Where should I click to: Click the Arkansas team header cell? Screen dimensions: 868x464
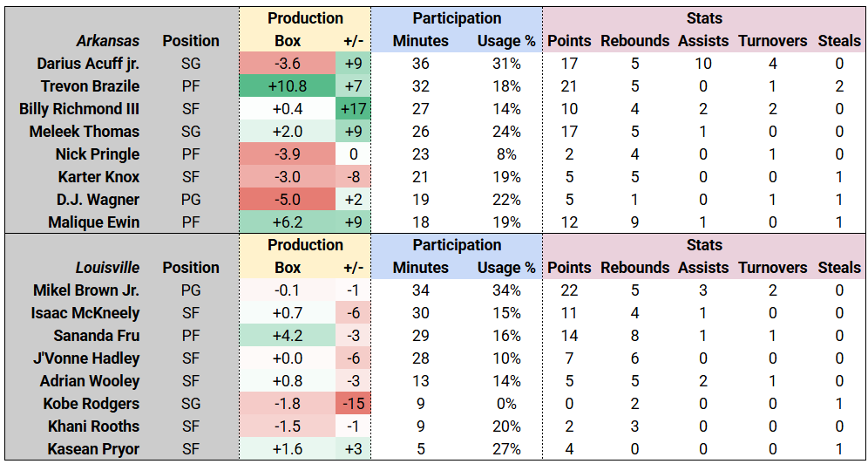[x=107, y=41]
